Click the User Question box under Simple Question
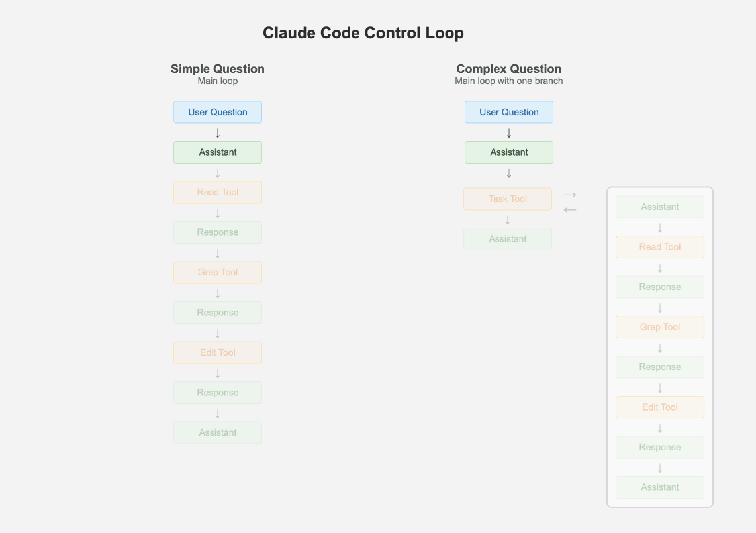This screenshot has height=533, width=756. tap(218, 112)
